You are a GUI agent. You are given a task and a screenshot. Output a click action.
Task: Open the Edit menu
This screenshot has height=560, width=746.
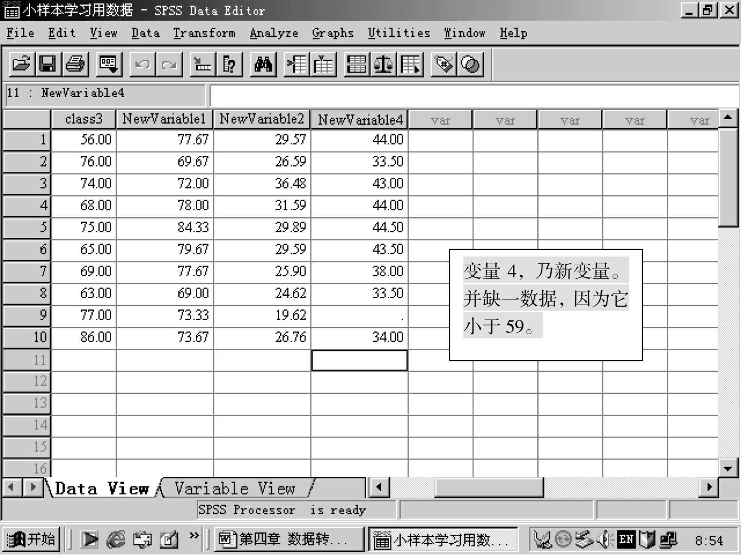click(x=62, y=33)
